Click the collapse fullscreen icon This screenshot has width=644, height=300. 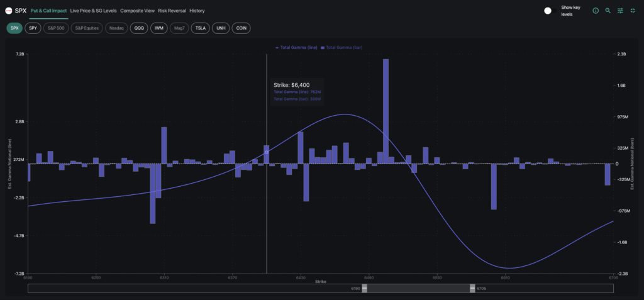(x=633, y=11)
